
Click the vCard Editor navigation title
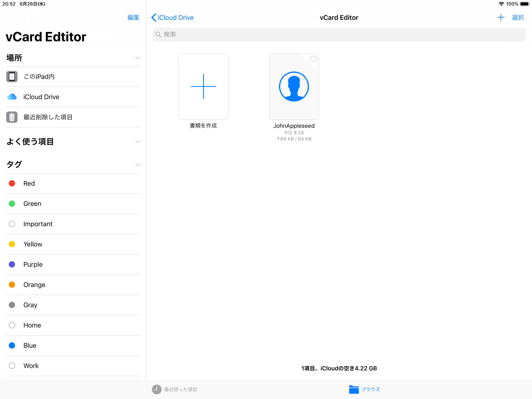tap(339, 18)
